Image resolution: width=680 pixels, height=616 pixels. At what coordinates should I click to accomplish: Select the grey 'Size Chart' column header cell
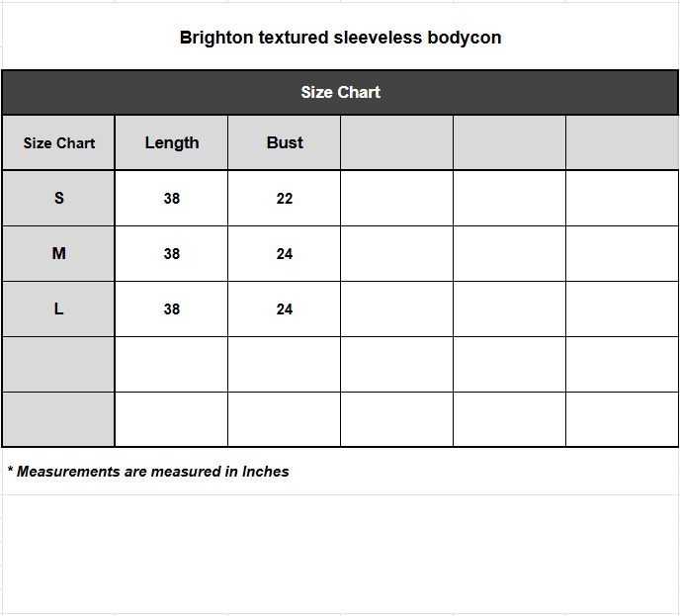58,142
